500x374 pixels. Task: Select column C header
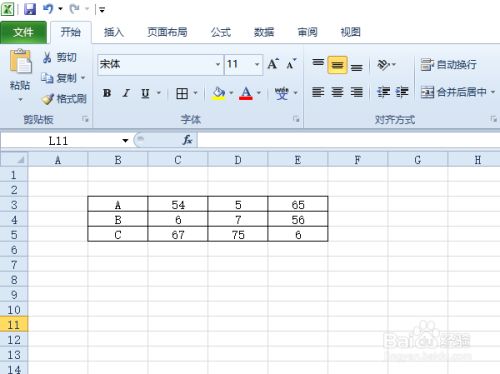coord(178,160)
